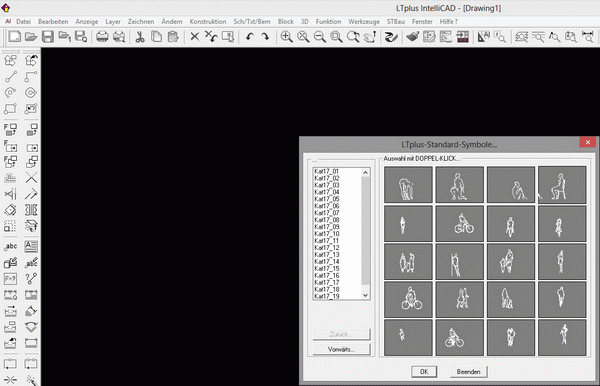Click the Paste clipboard icon
Image resolution: width=600 pixels, height=386 pixels.
pyautogui.click(x=173, y=37)
